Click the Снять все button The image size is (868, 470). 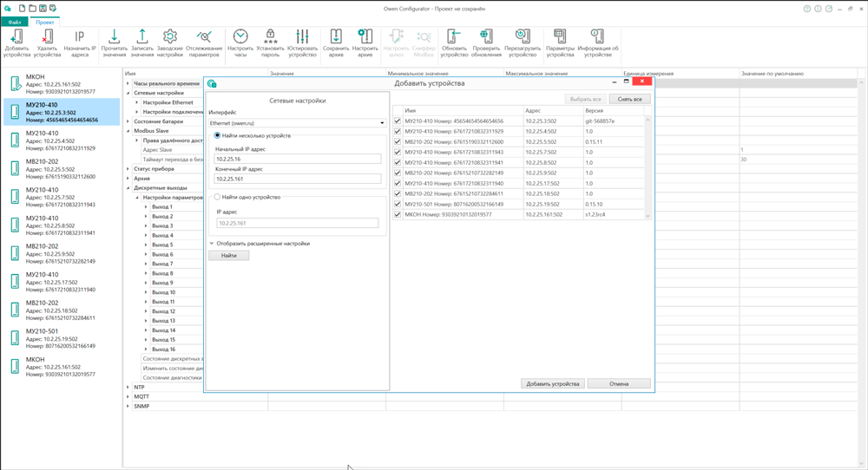coord(629,100)
